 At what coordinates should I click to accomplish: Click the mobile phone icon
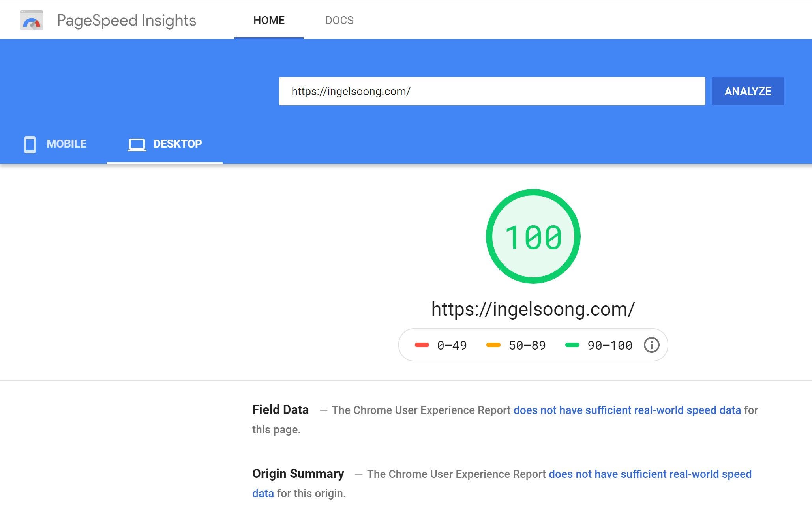[x=30, y=144]
